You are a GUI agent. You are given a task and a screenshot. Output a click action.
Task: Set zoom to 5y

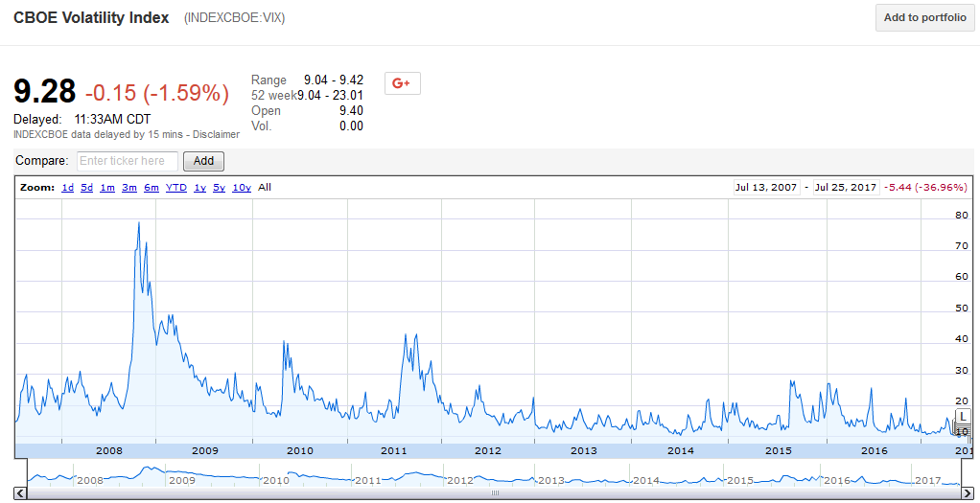pos(220,188)
